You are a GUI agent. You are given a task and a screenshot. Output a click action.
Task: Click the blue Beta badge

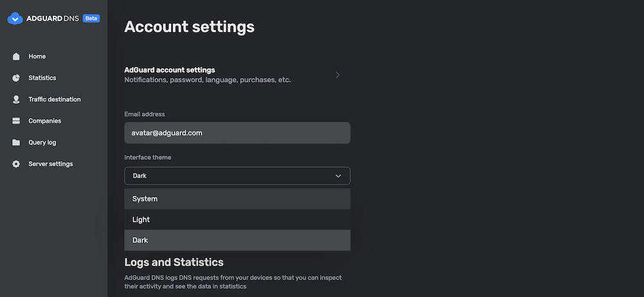click(91, 19)
